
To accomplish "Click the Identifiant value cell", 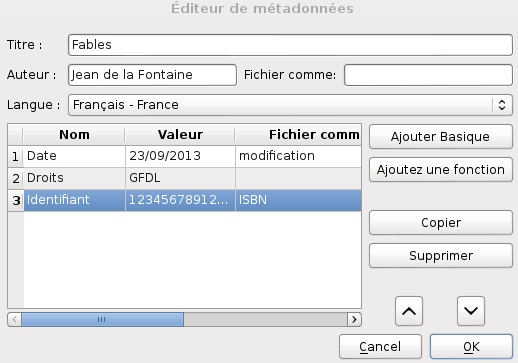I will (x=180, y=200).
